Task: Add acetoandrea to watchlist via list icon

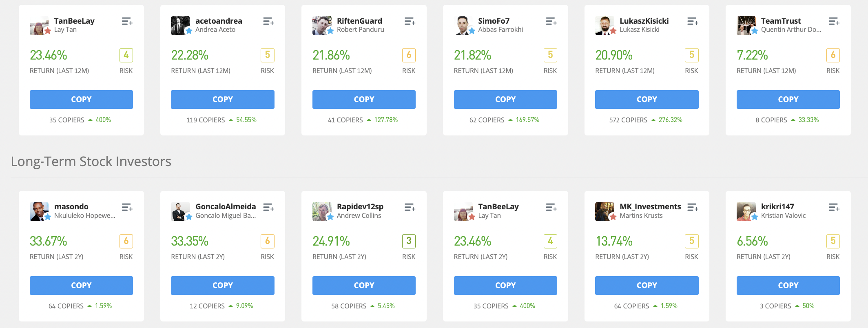Action: pyautogui.click(x=268, y=22)
